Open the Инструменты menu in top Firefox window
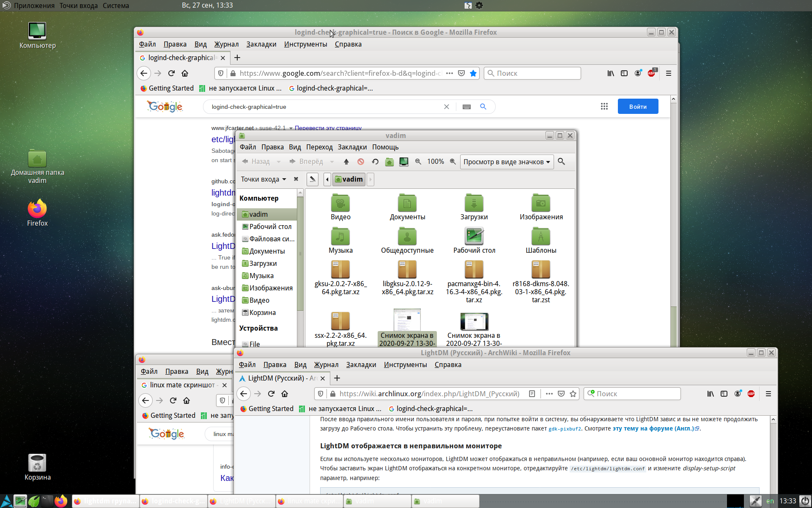The width and height of the screenshot is (812, 508). point(305,44)
